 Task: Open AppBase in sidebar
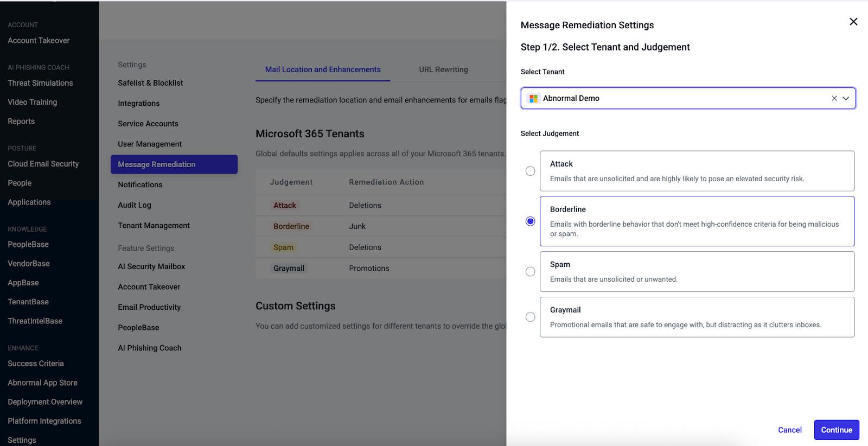coord(23,283)
